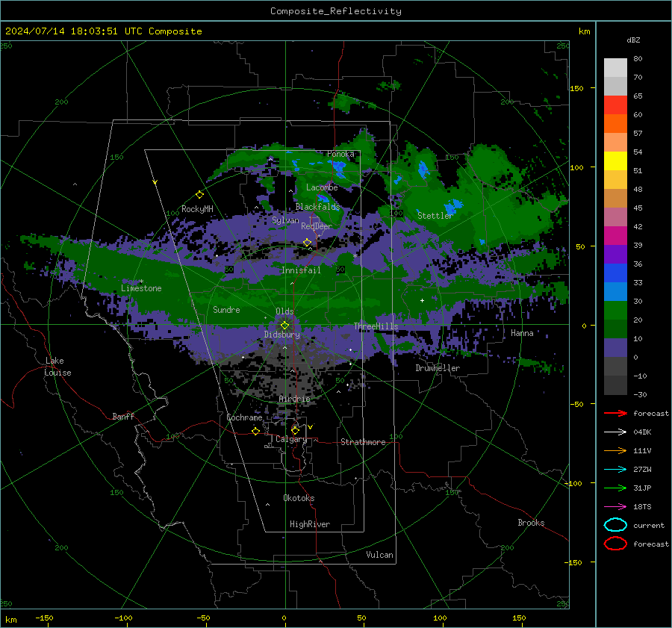Click yellow diamond marker near RockyMH
Screen dimensions: 672x628
coord(199,195)
